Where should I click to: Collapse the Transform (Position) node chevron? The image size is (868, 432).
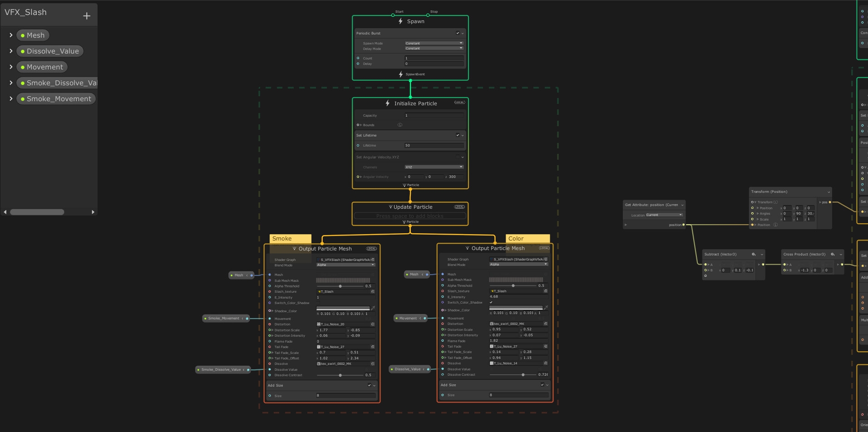829,192
